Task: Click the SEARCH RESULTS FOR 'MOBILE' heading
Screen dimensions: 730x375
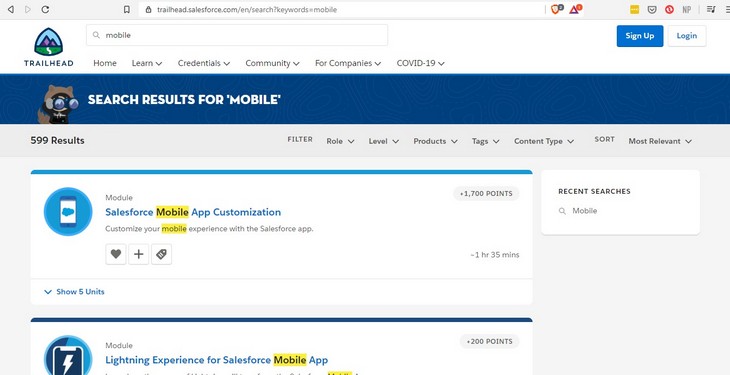Action: pyautogui.click(x=184, y=99)
